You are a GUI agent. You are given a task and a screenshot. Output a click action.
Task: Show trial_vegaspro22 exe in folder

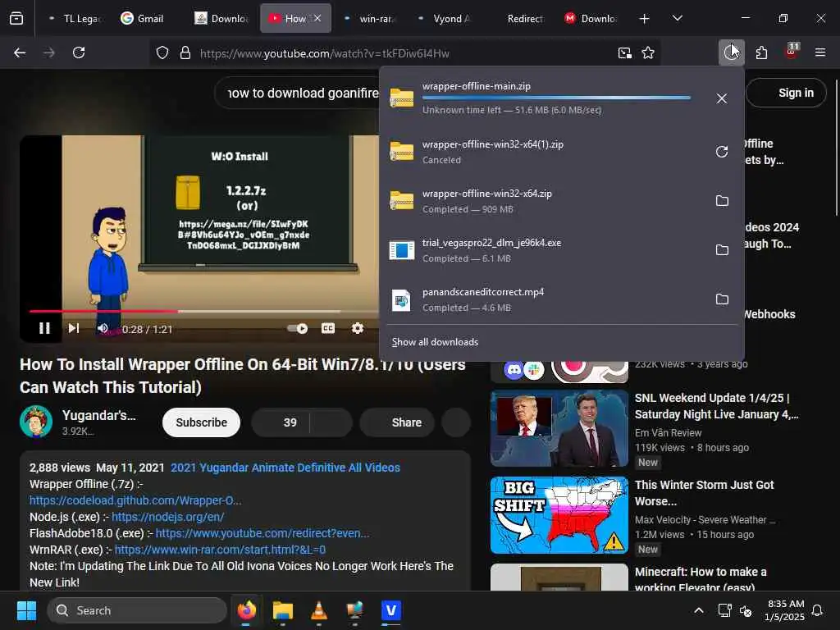pos(722,250)
